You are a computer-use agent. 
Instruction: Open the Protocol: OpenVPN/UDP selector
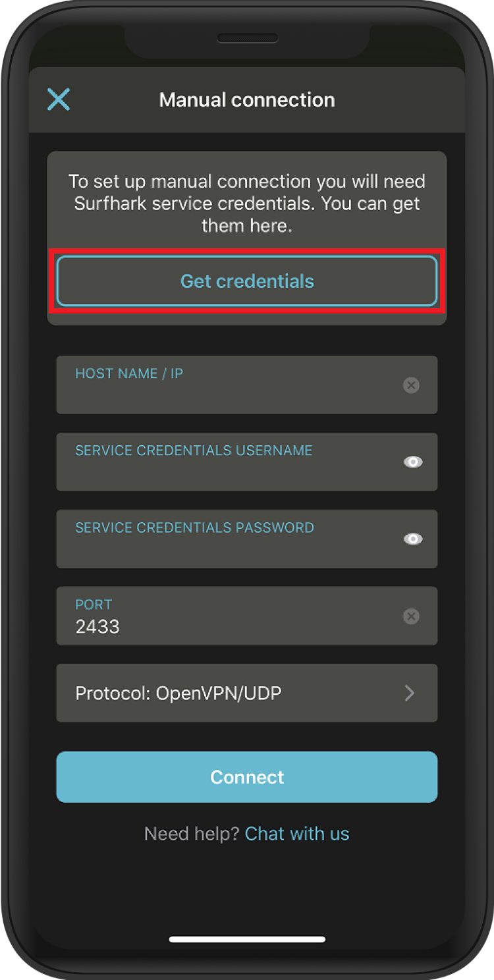coord(247,693)
